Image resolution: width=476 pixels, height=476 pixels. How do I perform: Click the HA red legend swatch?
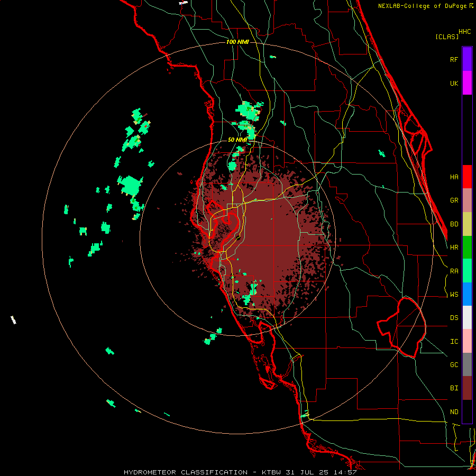pos(467,177)
